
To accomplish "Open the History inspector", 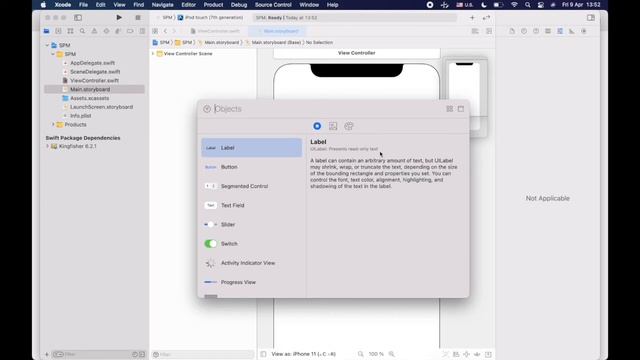I will pos(524,31).
